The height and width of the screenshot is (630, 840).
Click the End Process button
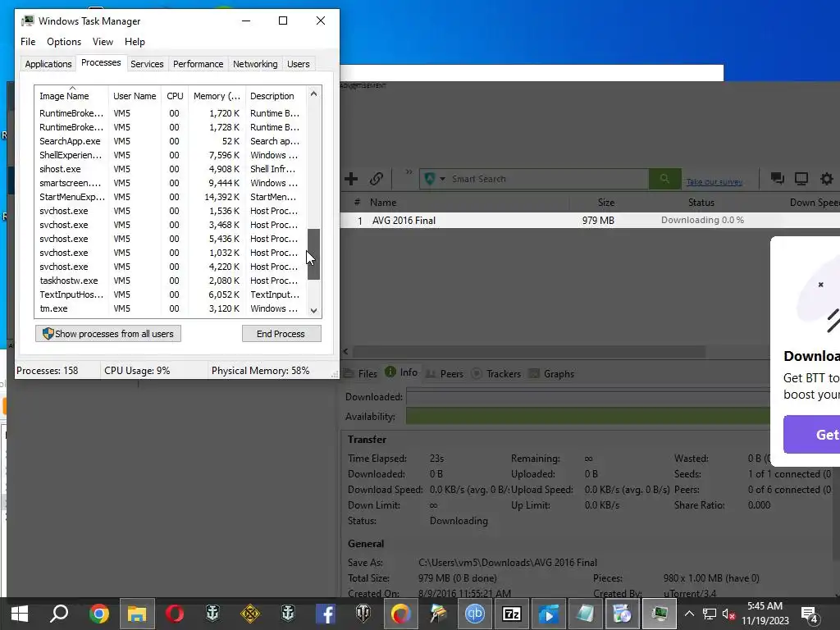coord(281,334)
